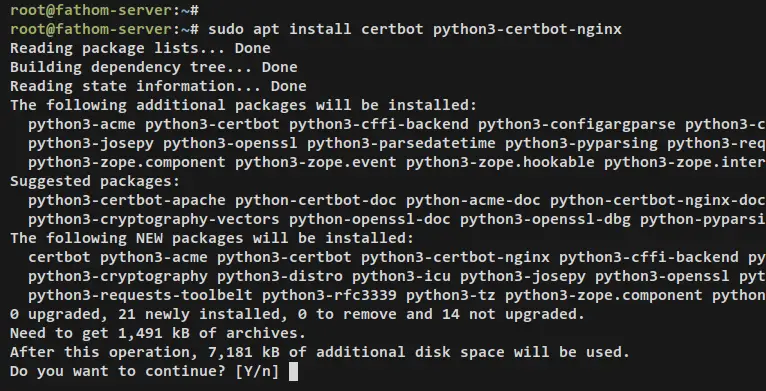Click the blinking cursor after [Y/n] prompt
The image size is (766, 391).
(x=293, y=371)
